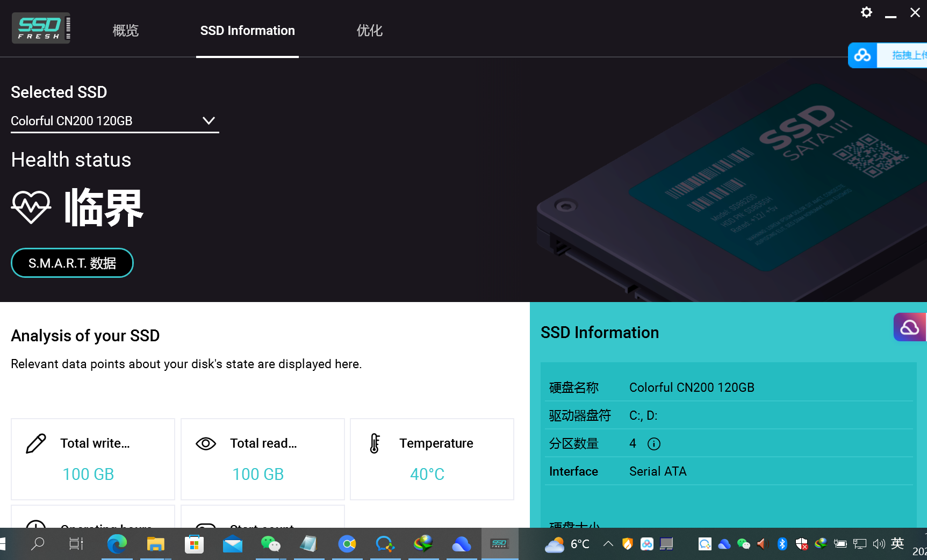Click the Analysis of your SSD heading

[85, 335]
